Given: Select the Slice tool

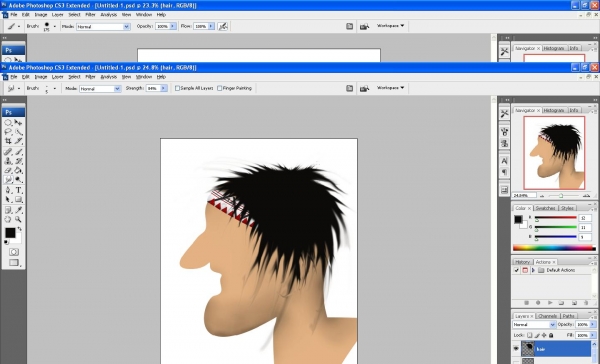Looking at the screenshot, I should 18,141.
